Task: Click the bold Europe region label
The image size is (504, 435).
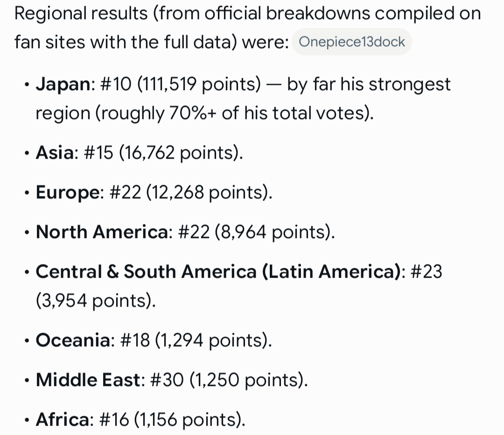Action: pyautogui.click(x=68, y=193)
